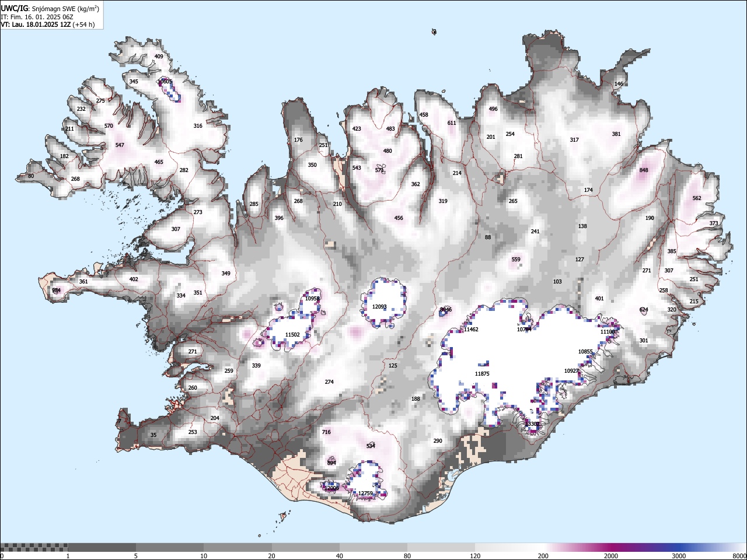Click the checkered legend segment between 0 and 1
The width and height of the screenshot is (747, 560).
[34, 547]
